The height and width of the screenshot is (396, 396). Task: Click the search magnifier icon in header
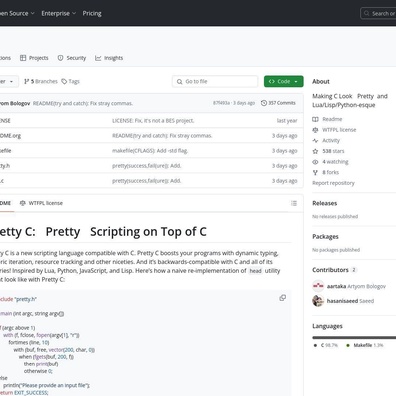click(x=367, y=13)
